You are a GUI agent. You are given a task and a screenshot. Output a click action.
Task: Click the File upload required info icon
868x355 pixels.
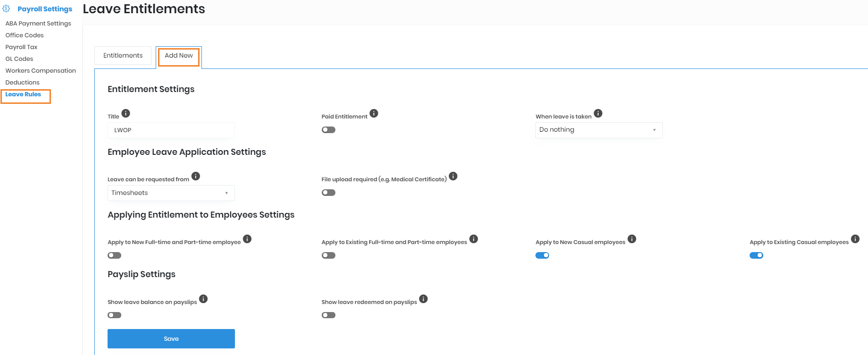coord(453,176)
